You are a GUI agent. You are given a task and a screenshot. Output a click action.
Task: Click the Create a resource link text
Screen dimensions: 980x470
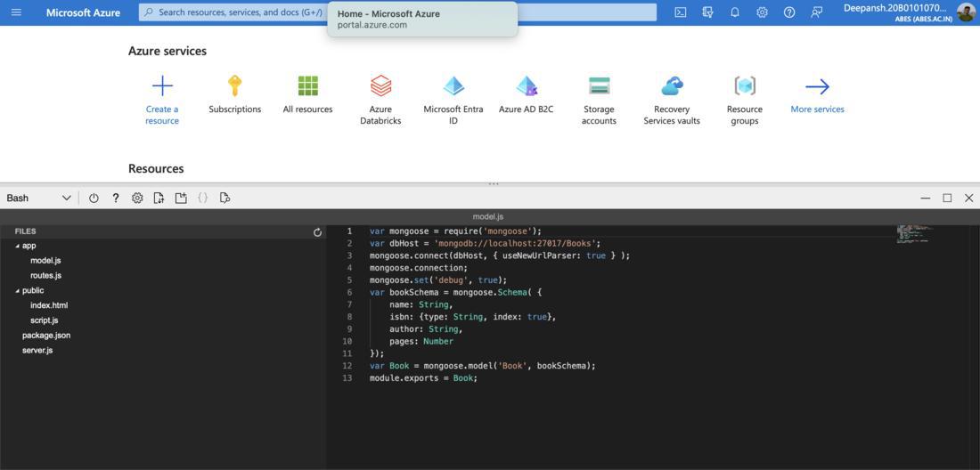(x=162, y=115)
